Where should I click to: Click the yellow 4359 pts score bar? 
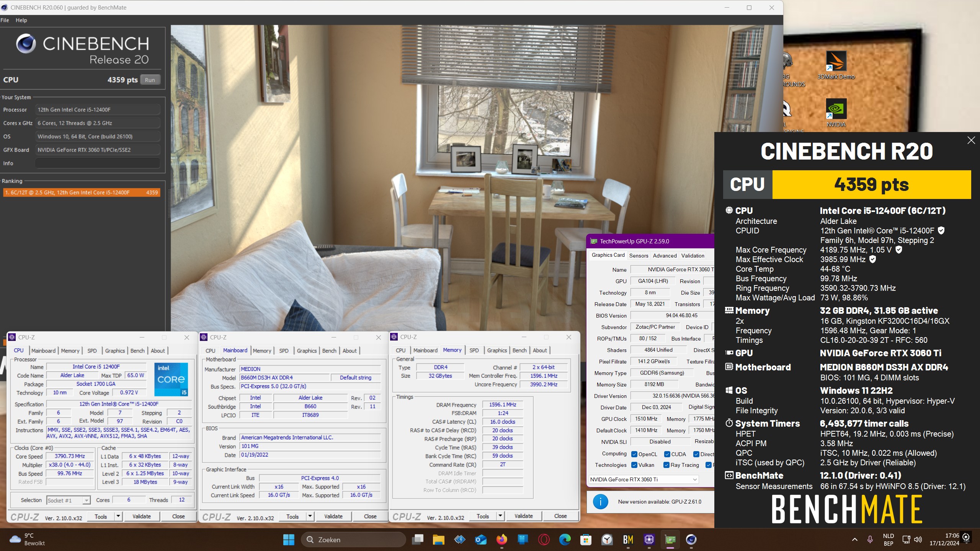872,184
